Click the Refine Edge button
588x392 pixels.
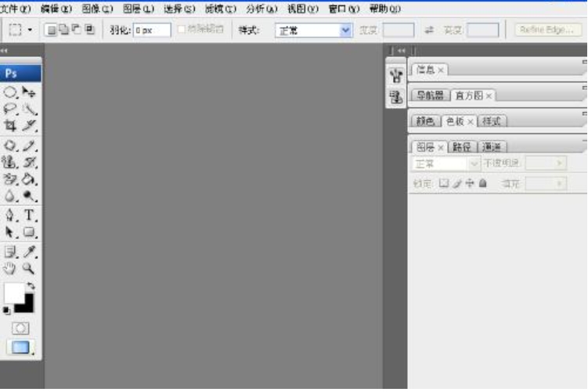tap(547, 30)
